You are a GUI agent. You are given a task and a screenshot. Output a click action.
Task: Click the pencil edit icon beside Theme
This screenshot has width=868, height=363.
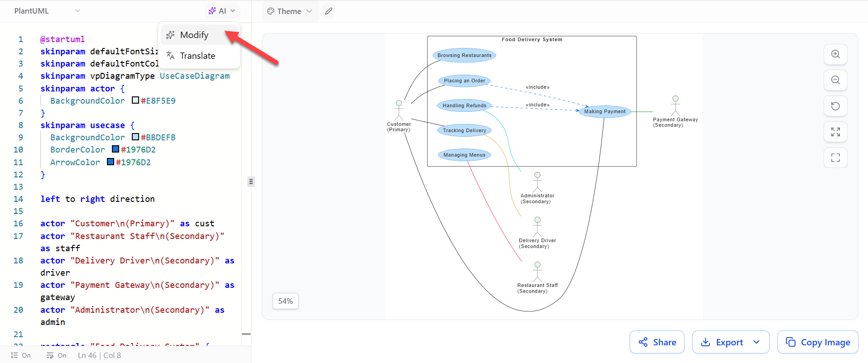[329, 11]
